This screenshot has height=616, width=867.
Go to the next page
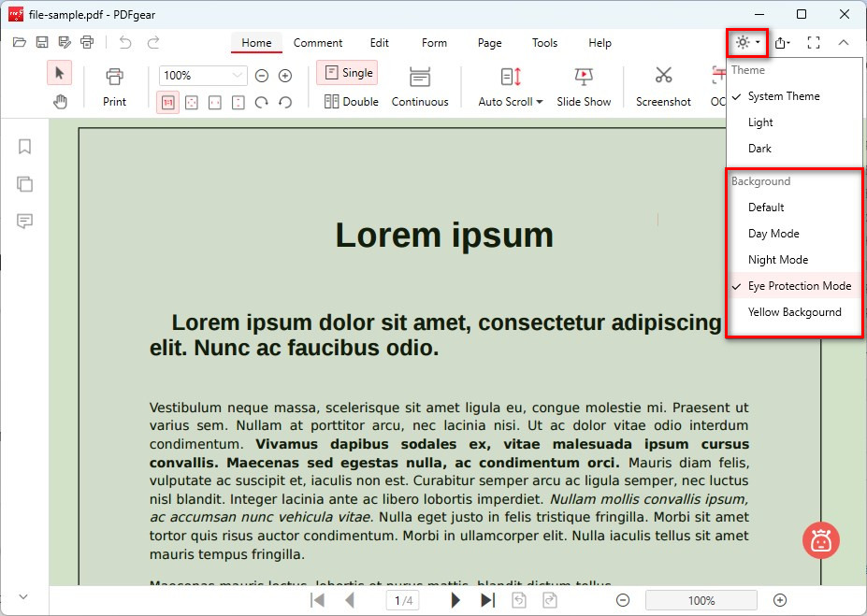pos(455,600)
